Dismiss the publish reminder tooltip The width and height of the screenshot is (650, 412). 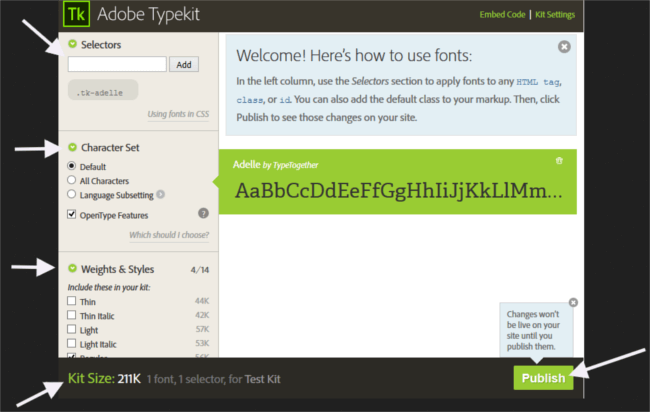[x=573, y=303]
